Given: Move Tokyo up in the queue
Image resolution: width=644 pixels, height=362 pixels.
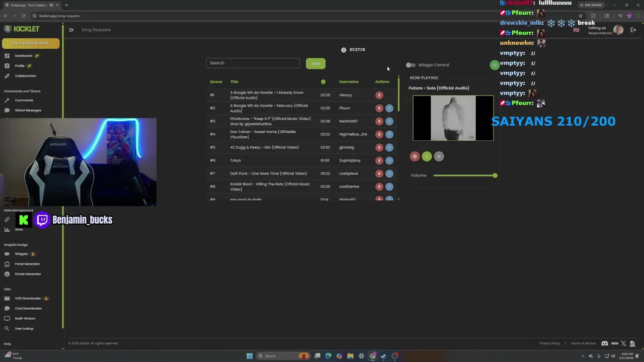Looking at the screenshot, I should pyautogui.click(x=389, y=160).
